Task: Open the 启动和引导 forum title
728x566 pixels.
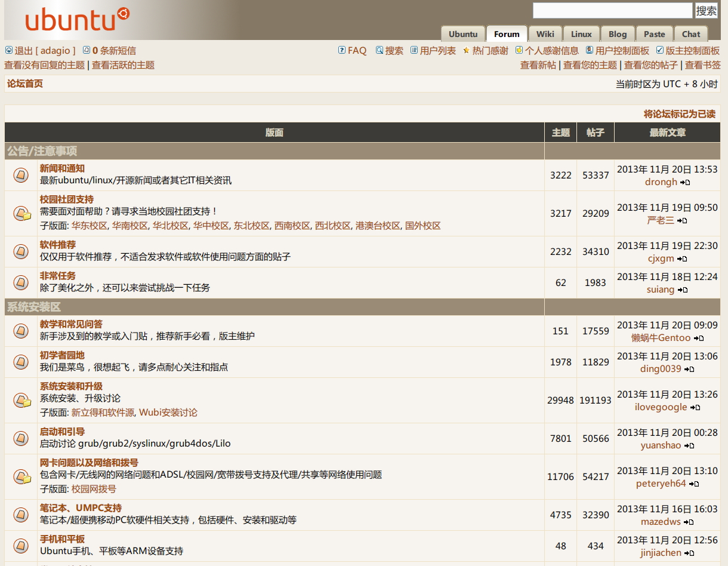Action: click(62, 432)
